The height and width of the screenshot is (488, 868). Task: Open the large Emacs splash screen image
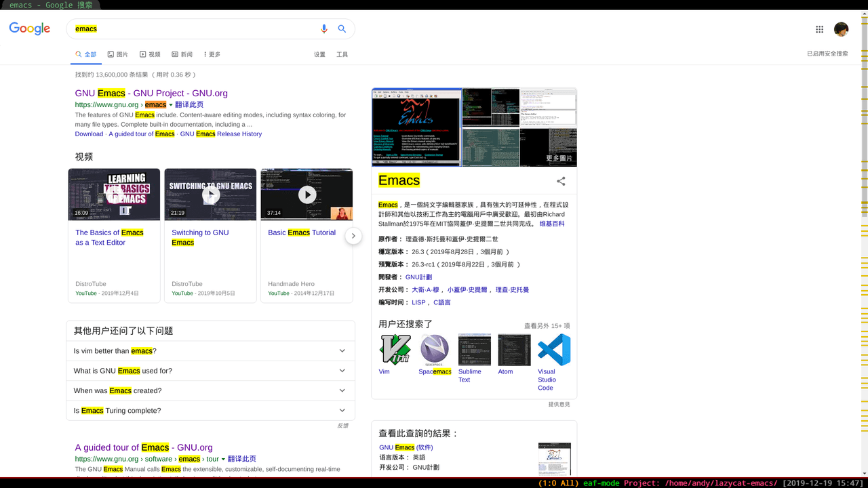point(416,127)
